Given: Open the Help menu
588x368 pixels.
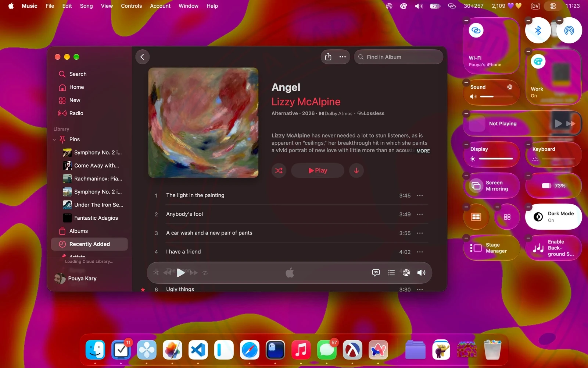Looking at the screenshot, I should coord(212,6).
